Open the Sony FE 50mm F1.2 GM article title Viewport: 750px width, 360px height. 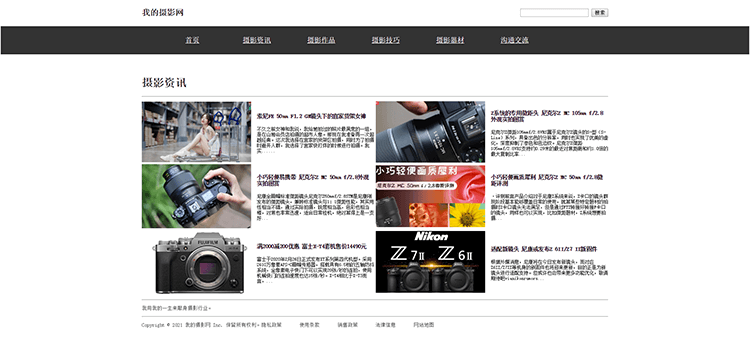point(311,116)
